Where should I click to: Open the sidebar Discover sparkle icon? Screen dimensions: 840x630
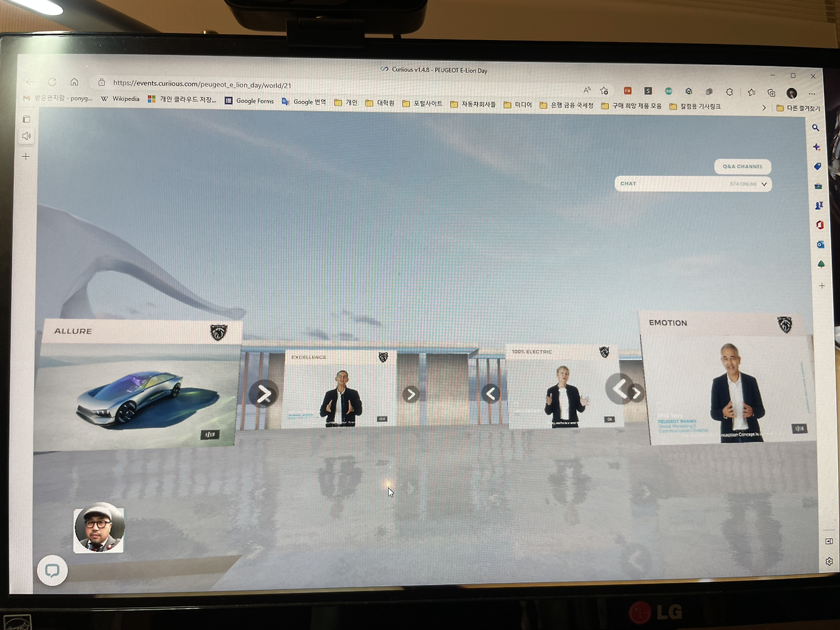pos(816,147)
